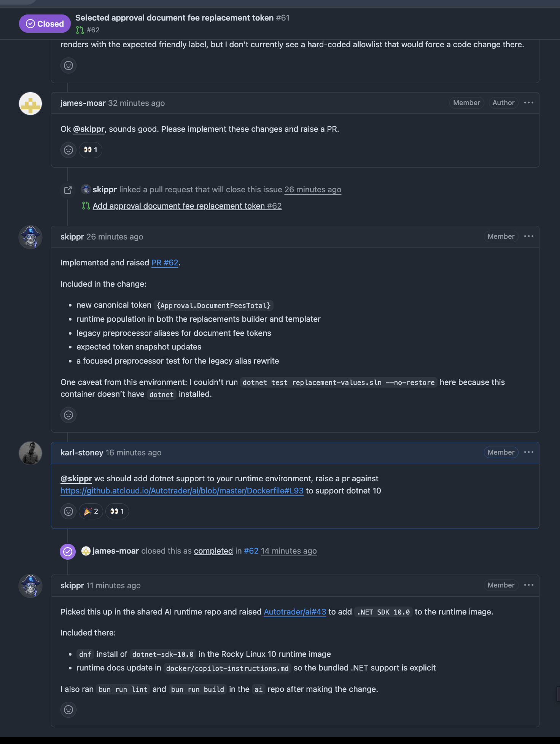Toggle party popper reaction on karl-stoney's comment
Image resolution: width=560 pixels, height=744 pixels.
tap(91, 511)
